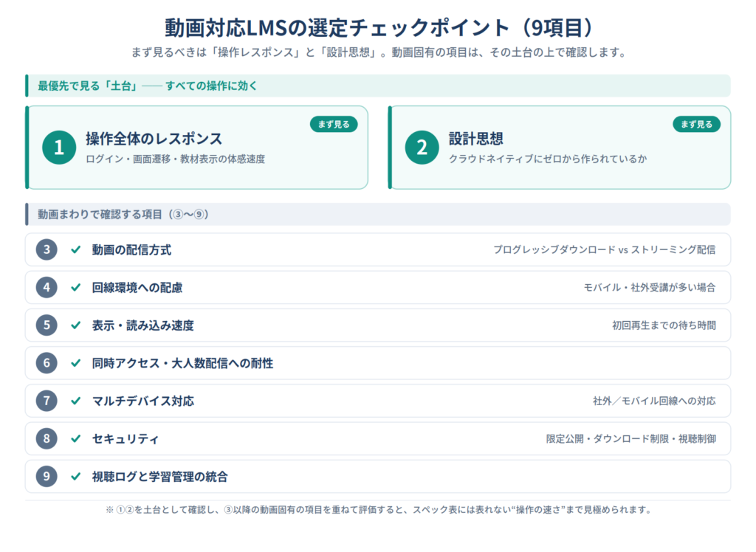Click the number 6 circle badge
The height and width of the screenshot is (552, 756).
point(47,363)
